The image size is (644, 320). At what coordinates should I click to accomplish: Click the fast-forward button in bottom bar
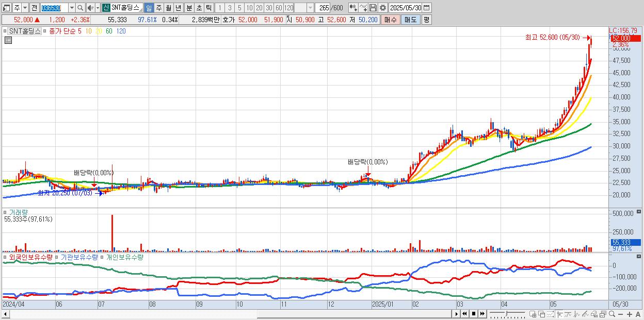(482, 314)
